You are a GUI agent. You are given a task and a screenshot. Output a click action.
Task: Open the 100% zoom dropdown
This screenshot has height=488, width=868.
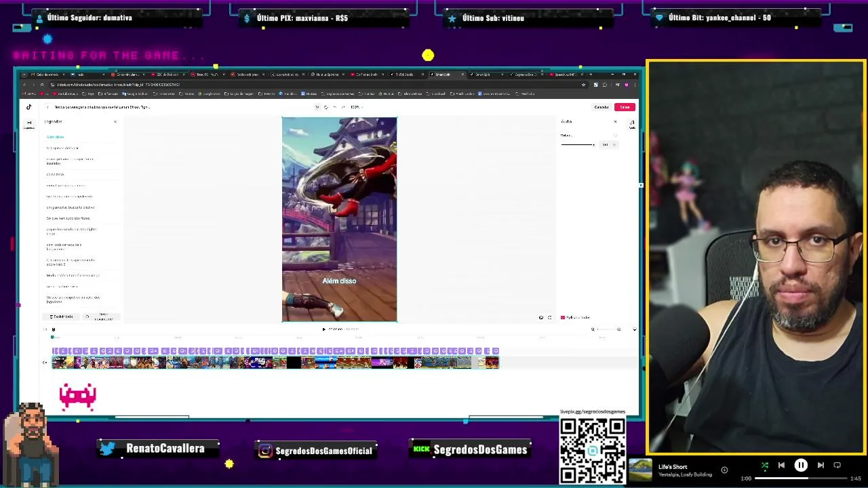pos(357,107)
